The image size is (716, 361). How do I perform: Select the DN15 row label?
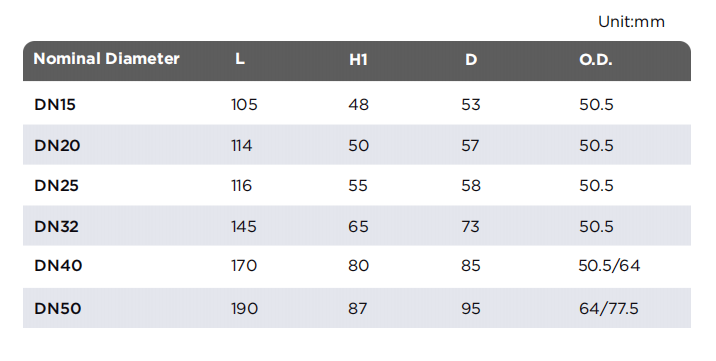click(55, 105)
